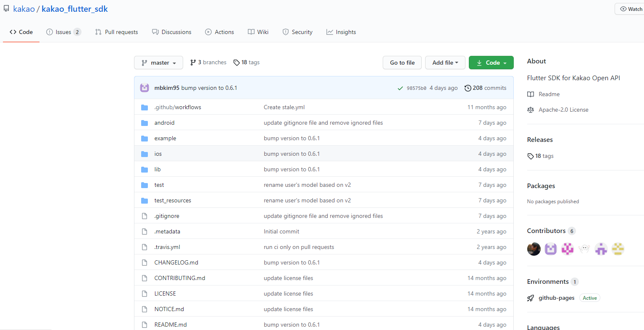The image size is (644, 330).
Task: Click the file icon for LICENSE
Action: (x=145, y=293)
